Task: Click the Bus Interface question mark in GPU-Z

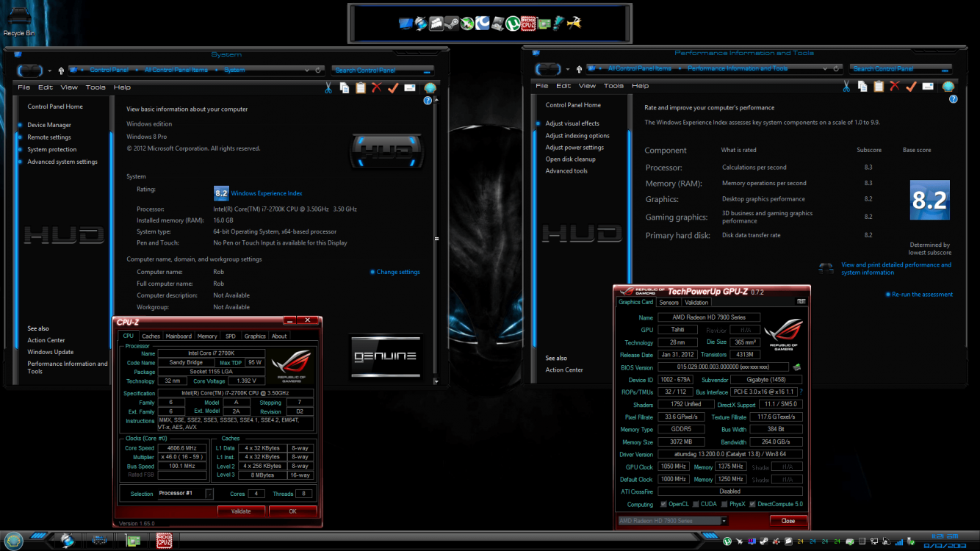Action: pos(801,392)
